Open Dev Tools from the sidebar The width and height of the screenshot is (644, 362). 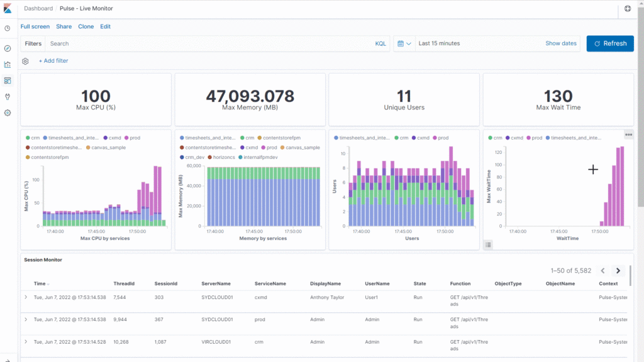(8, 97)
